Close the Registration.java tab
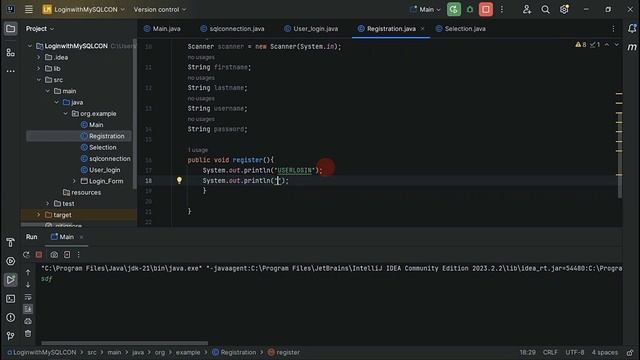640x360 pixels. [422, 29]
